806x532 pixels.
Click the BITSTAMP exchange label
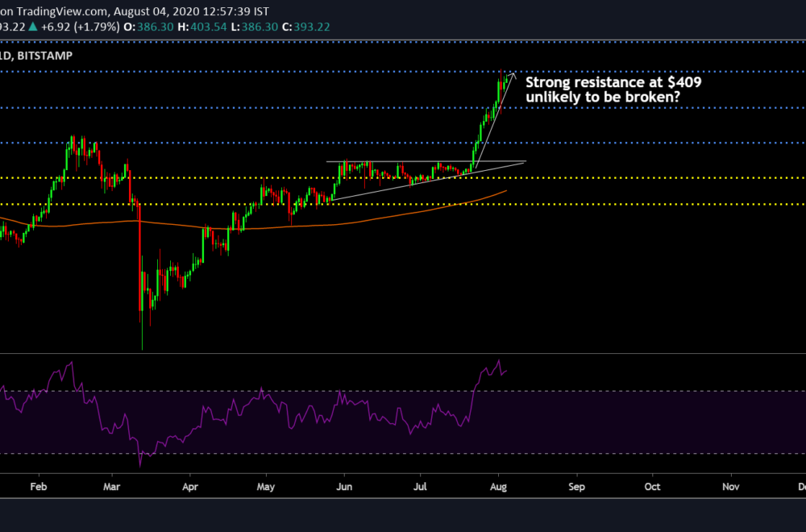[x=44, y=56]
